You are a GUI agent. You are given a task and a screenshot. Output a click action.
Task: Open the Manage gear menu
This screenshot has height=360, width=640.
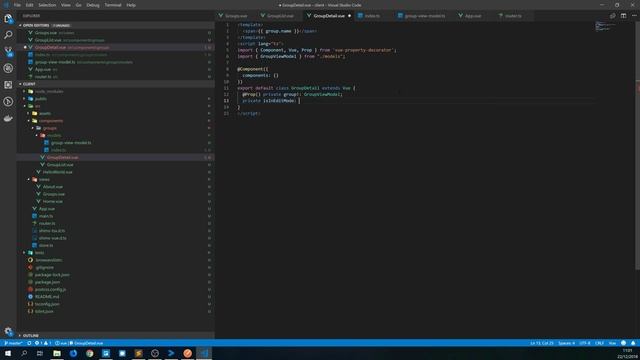8,331
